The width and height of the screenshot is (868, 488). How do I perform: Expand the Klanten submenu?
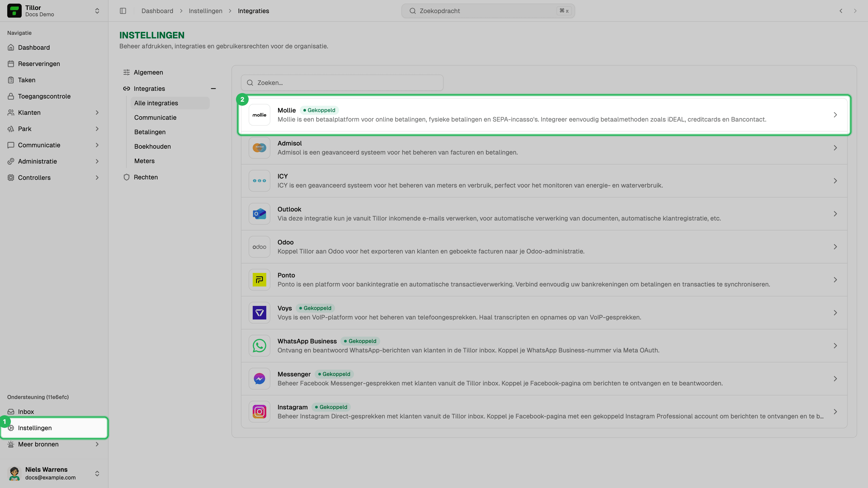coord(97,113)
